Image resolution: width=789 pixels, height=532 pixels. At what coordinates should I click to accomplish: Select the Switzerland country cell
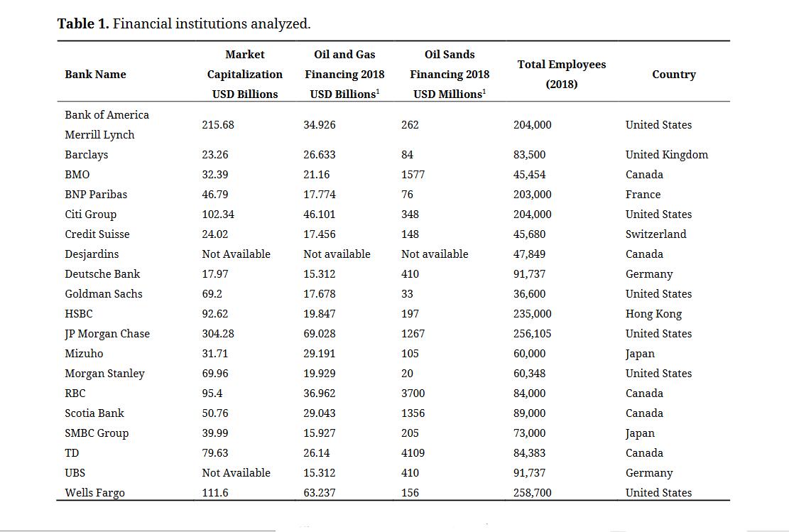tap(655, 234)
